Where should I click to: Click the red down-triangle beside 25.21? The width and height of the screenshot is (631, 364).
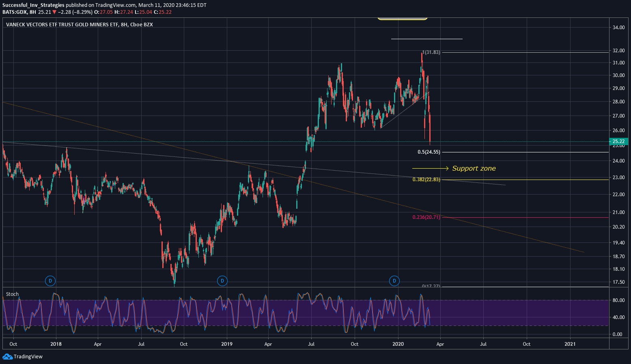pos(54,12)
